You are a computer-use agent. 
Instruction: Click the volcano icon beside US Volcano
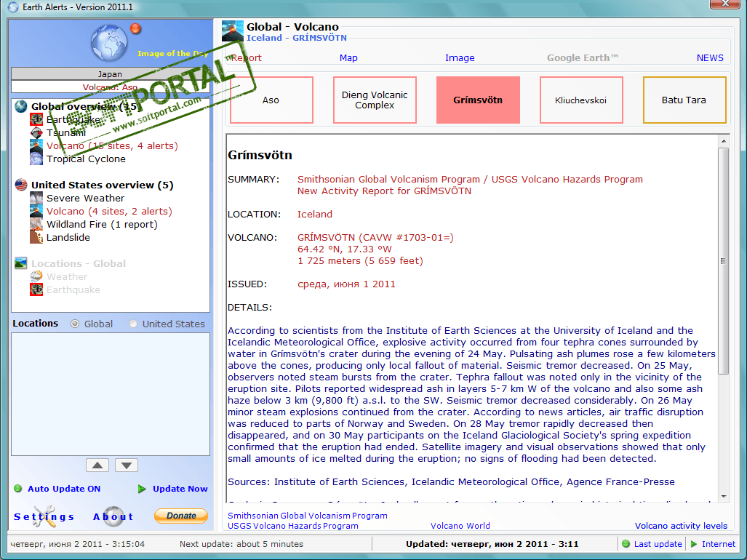click(x=36, y=211)
